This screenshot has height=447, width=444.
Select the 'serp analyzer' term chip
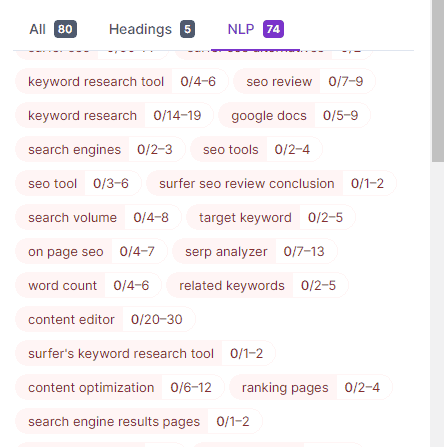point(255,251)
